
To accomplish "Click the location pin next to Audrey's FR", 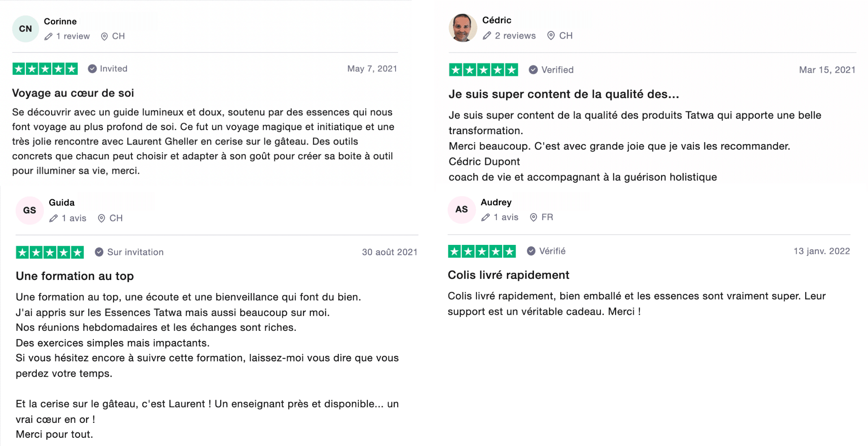I will [x=534, y=218].
